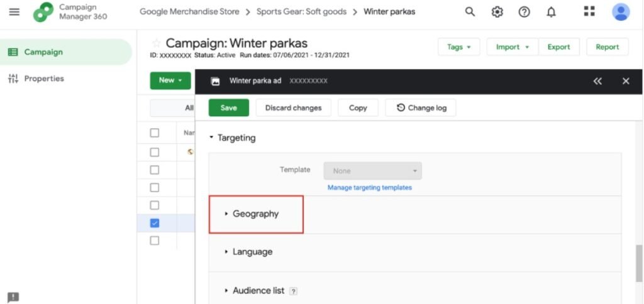Open the settings gear icon
The height and width of the screenshot is (304, 644).
click(497, 12)
